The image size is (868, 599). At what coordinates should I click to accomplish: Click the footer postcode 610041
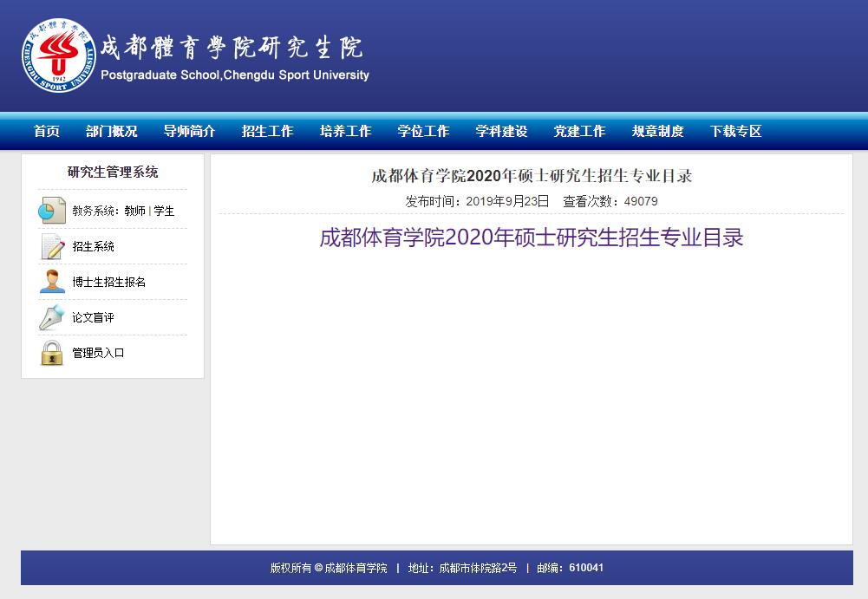click(586, 568)
